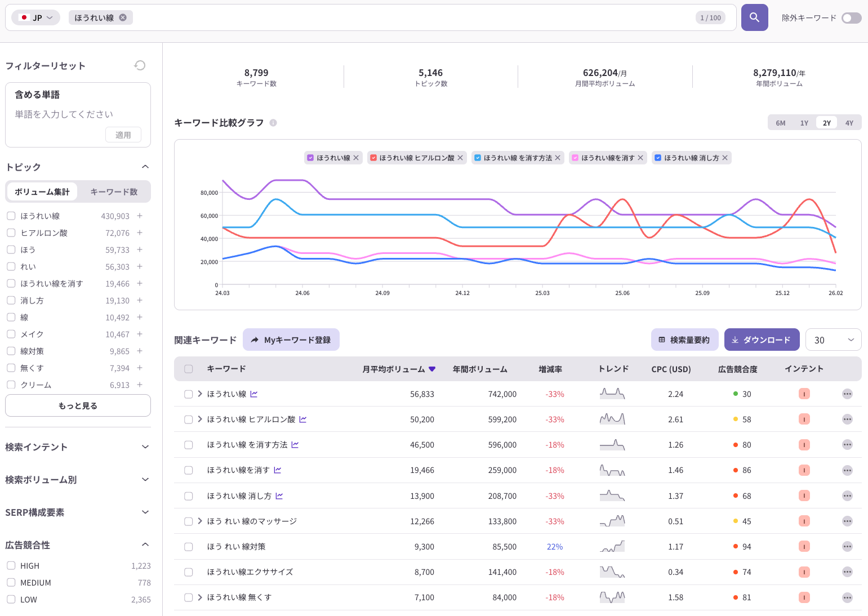The image size is (868, 616).
Task: Click the 単語を入力してください input field
Action: (78, 114)
